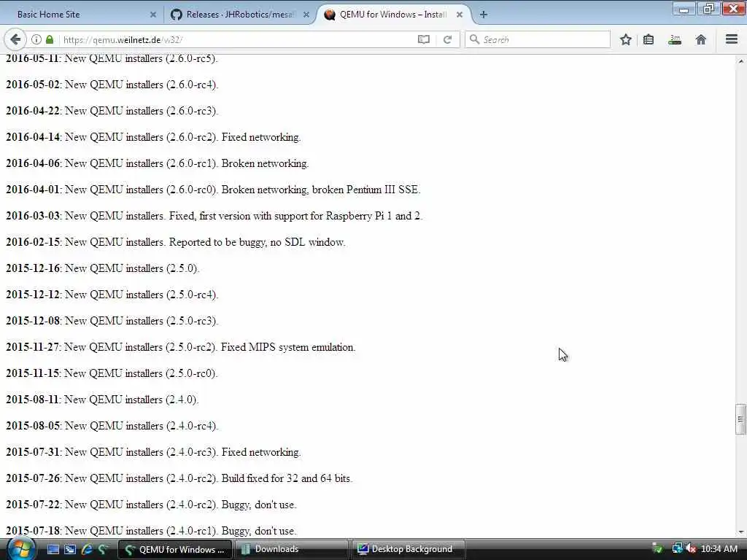Viewport: 747px width, 560px height.
Task: Click scrollbar down arrow
Action: [x=740, y=532]
